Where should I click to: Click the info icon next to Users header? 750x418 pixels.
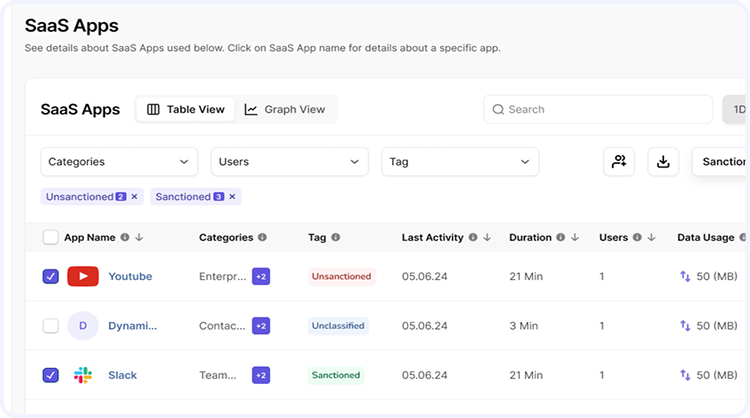637,237
